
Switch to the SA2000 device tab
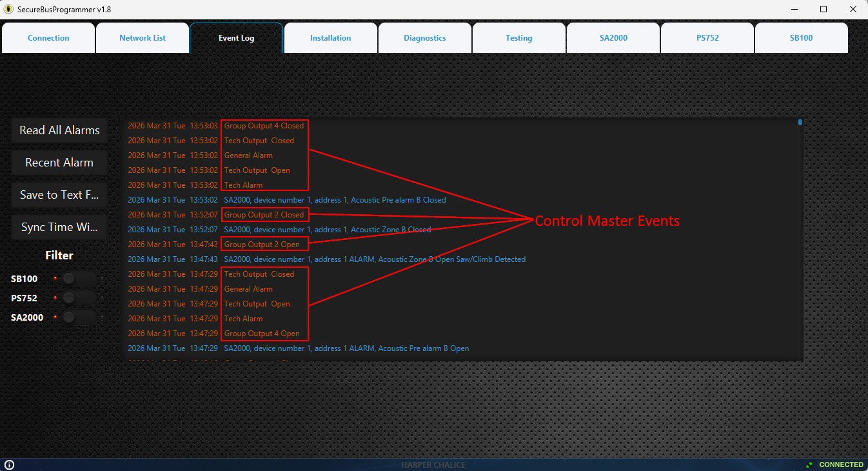click(x=613, y=38)
